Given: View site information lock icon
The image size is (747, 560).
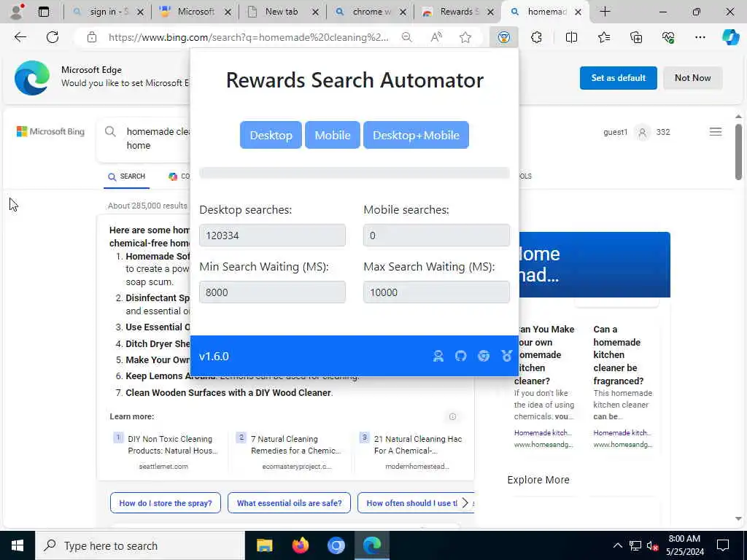Looking at the screenshot, I should click(92, 37).
